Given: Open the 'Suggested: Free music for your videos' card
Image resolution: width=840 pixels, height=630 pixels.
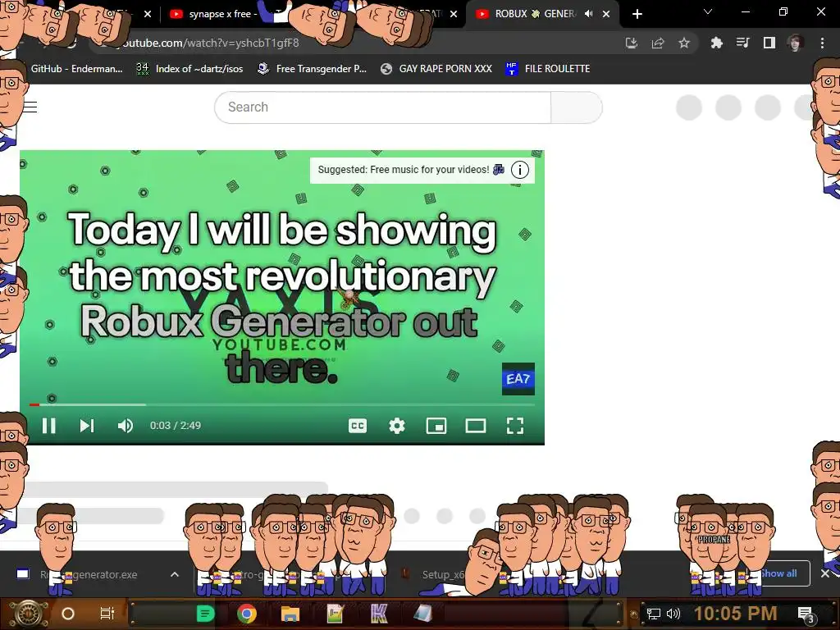Looking at the screenshot, I should pos(411,170).
